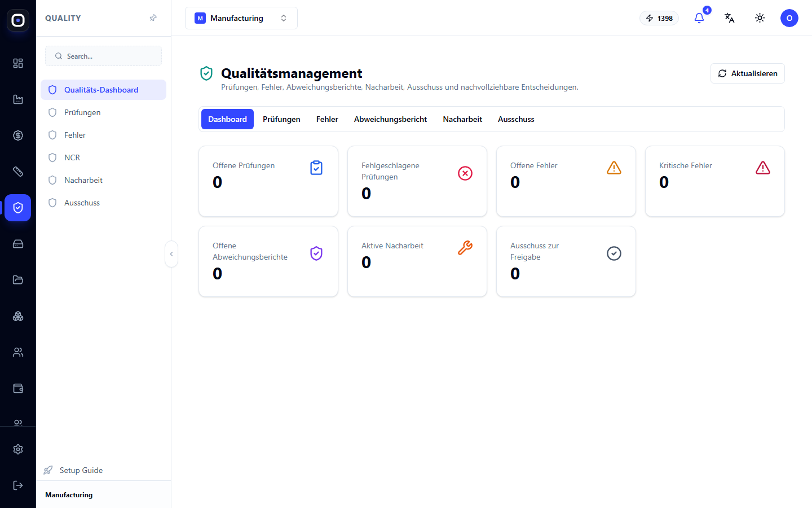Image resolution: width=812 pixels, height=508 pixels.
Task: Open the user avatar menu labeled O
Action: pyautogui.click(x=789, y=18)
